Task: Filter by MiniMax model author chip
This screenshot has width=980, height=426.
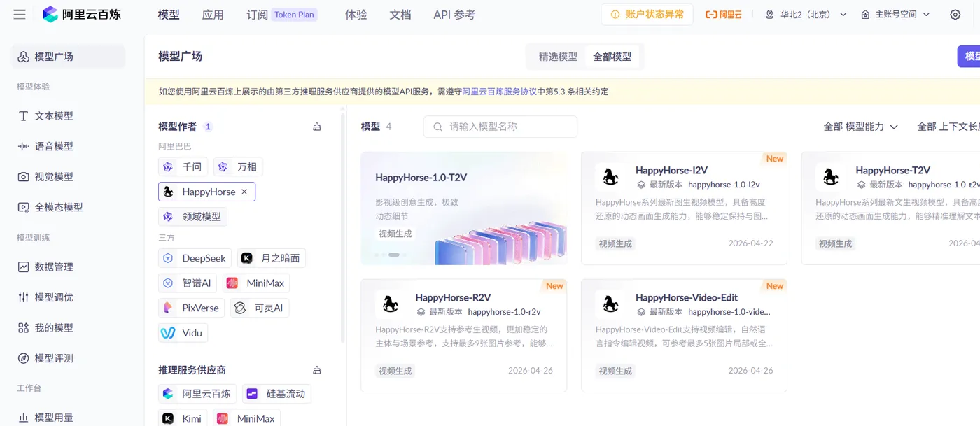Action: click(256, 283)
